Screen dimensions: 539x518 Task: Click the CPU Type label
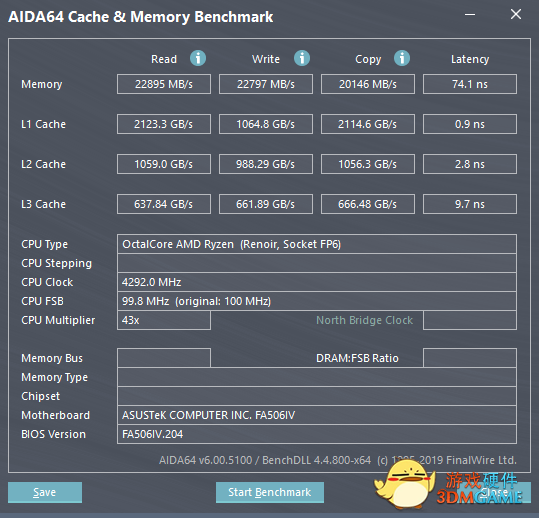pos(44,244)
